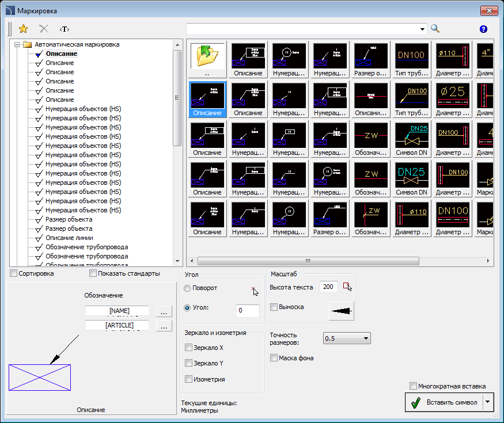Choose the leader arrowhead style button
The height and width of the screenshot is (423, 504).
coord(342,311)
